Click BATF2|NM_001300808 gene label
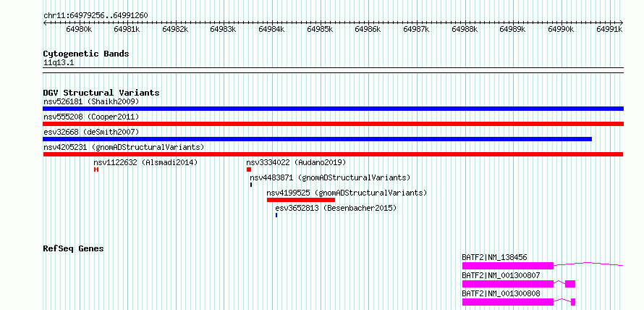 (501, 293)
